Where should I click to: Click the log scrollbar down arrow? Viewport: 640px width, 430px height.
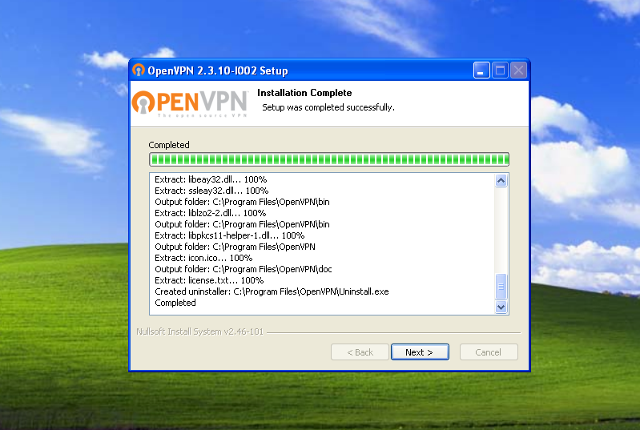501,307
